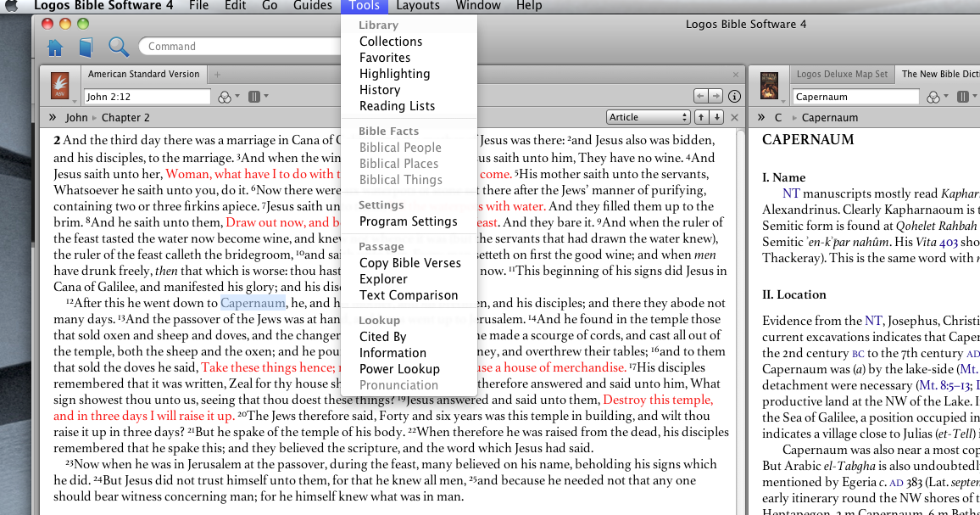This screenshot has width=980, height=515.
Task: Jump to next article with down arrow
Action: tap(717, 117)
